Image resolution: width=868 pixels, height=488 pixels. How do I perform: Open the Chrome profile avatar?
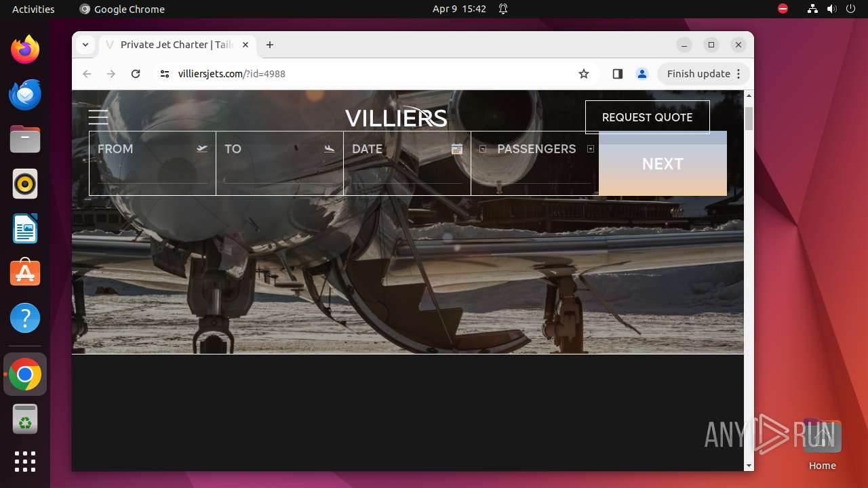[642, 74]
